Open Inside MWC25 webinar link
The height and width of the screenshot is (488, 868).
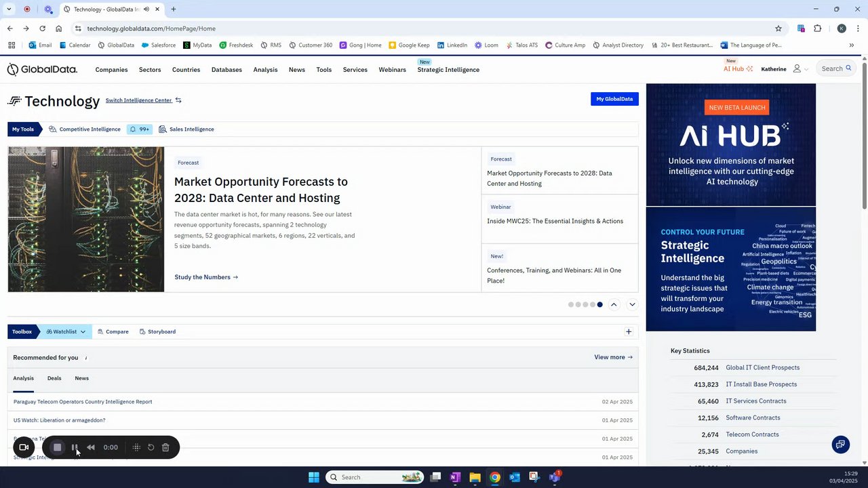pyautogui.click(x=555, y=221)
